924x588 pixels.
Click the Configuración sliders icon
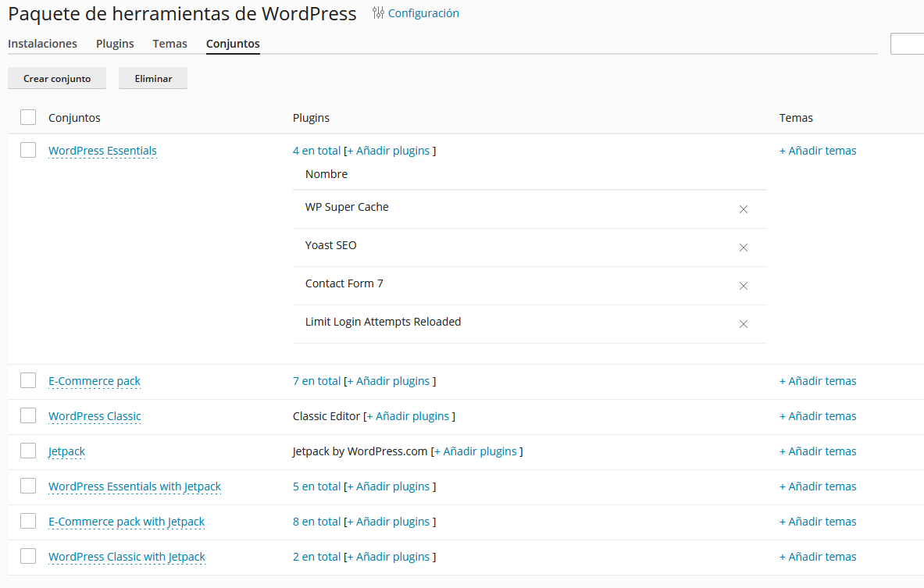click(378, 13)
